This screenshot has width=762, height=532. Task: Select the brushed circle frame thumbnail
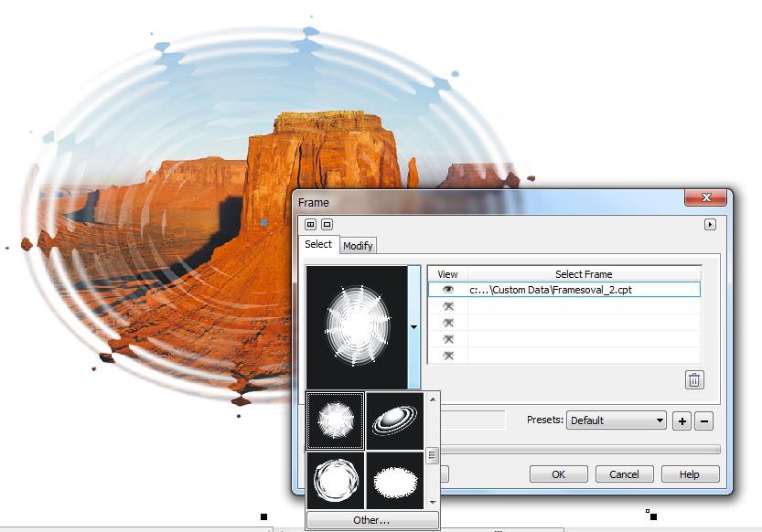(x=336, y=481)
